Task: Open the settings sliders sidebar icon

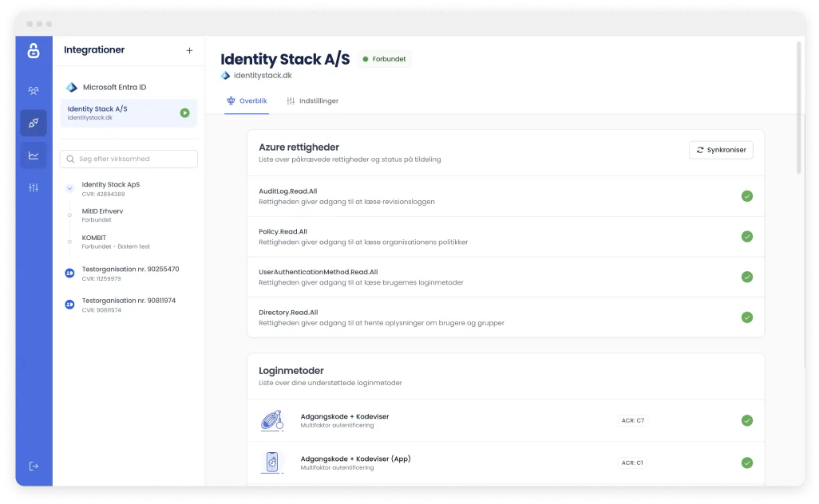Action: pos(34,187)
